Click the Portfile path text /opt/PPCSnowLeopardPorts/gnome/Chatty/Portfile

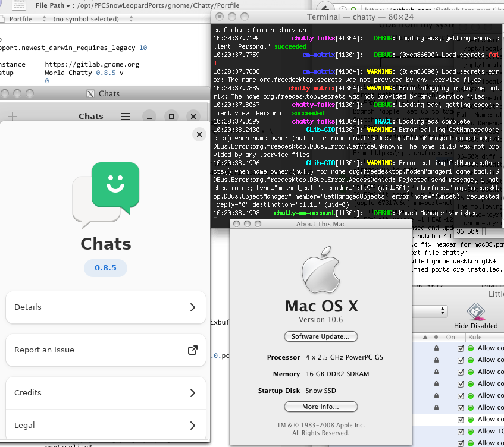tap(158, 5)
